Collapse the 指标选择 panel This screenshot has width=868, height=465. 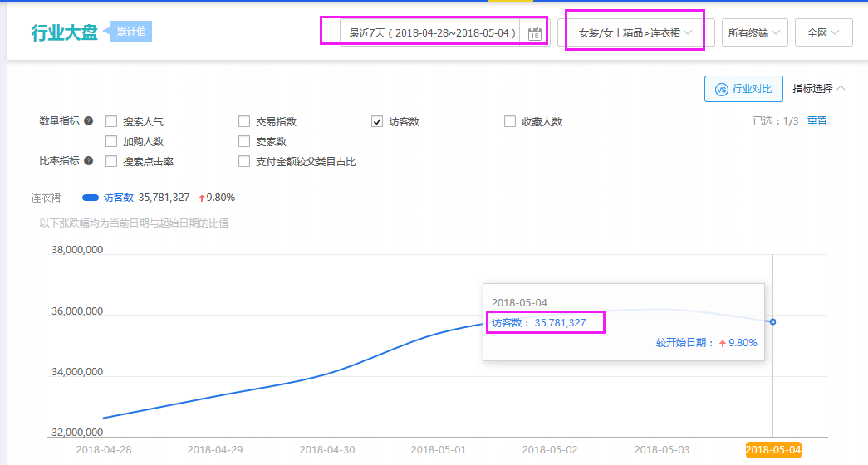click(819, 89)
